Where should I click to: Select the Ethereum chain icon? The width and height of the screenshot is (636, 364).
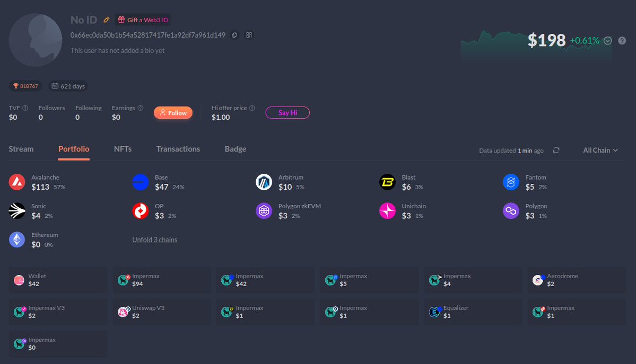coord(17,239)
